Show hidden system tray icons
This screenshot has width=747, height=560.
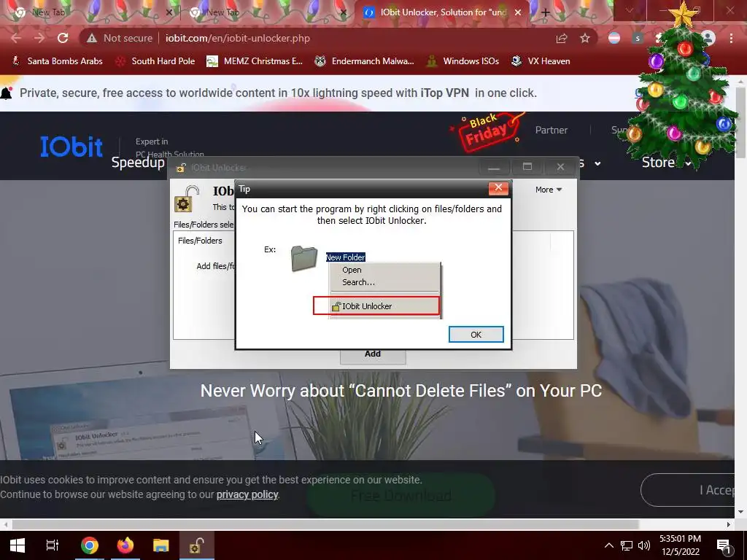tap(609, 545)
